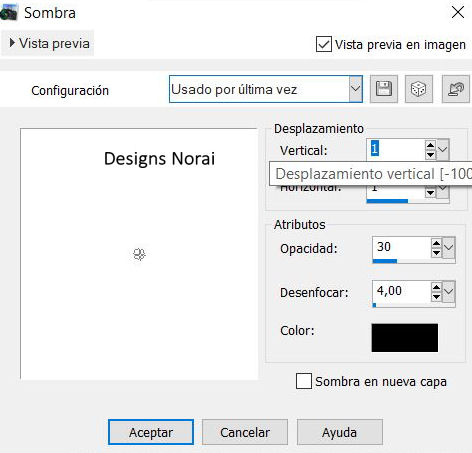Screen dimensions: 472x453
Task: Click the Aceptar button
Action: [x=151, y=432]
